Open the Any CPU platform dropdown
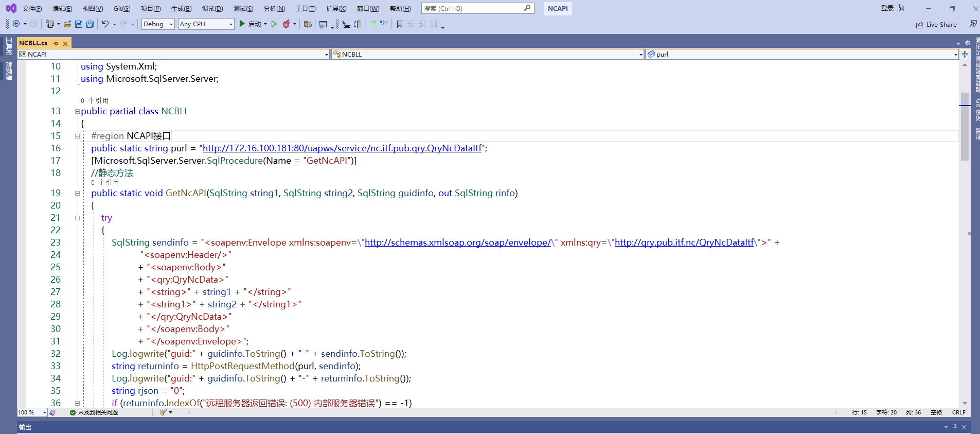This screenshot has width=980, height=434. [206, 24]
